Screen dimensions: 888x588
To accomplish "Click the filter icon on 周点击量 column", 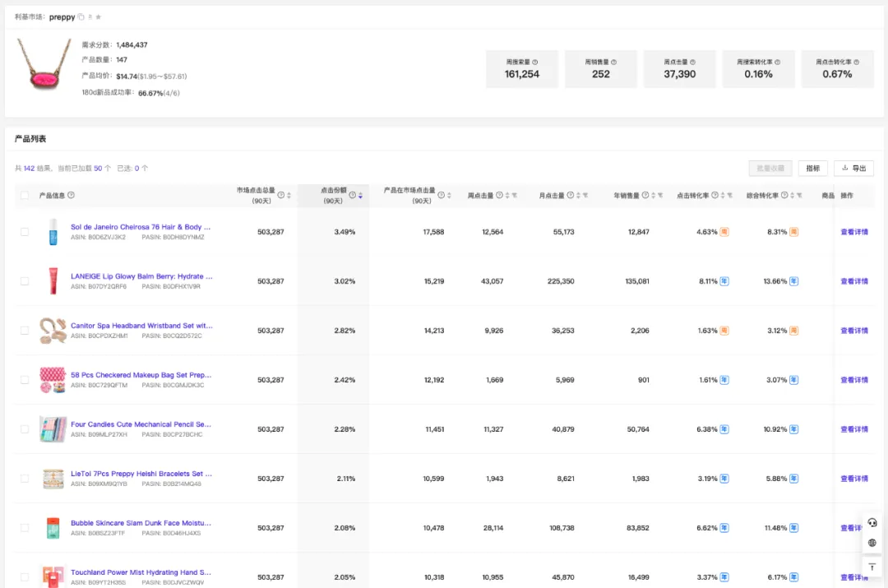I will point(515,196).
